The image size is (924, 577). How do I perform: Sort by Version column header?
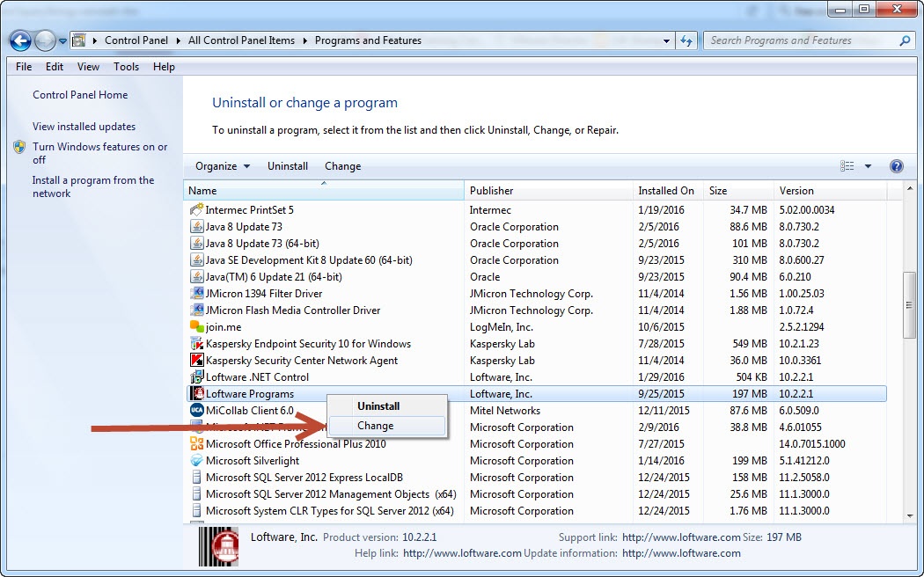(830, 191)
